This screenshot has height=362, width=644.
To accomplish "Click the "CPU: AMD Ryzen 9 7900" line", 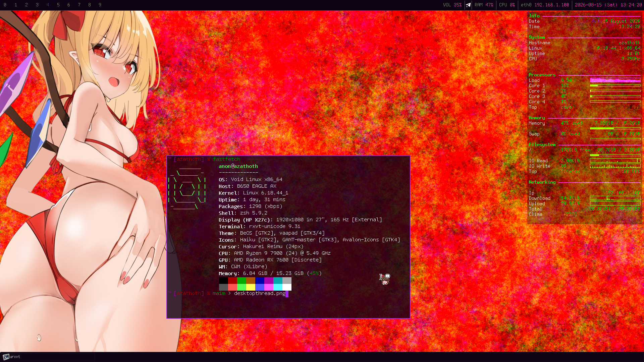I will point(275,253).
